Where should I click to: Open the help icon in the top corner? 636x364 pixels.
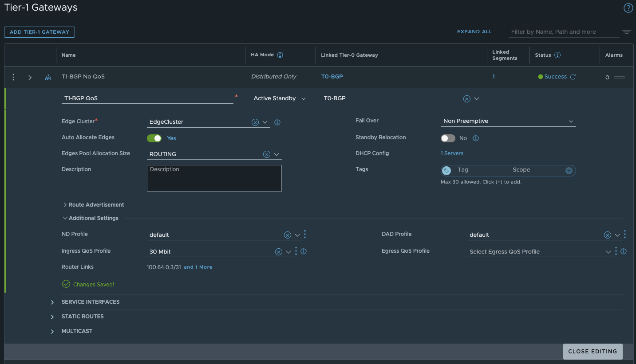[628, 8]
